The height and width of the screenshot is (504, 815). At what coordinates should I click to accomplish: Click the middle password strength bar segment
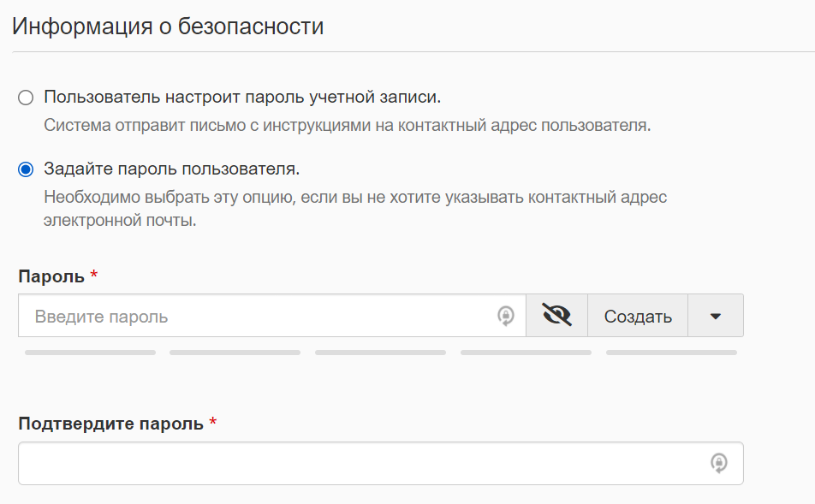pos(380,352)
